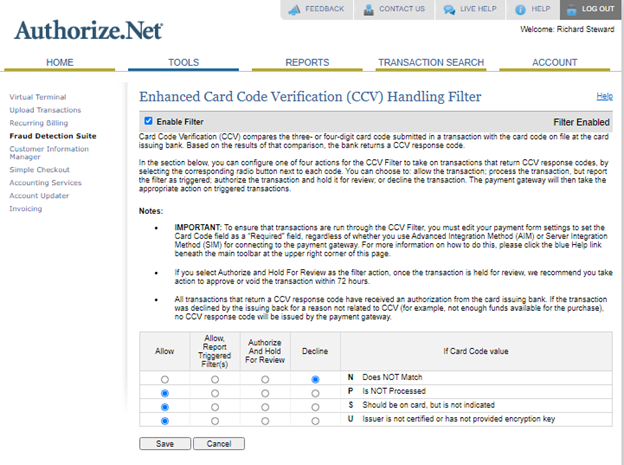Select Fraud Detection Suite in sidebar
Image resolution: width=624 pixels, height=465 pixels.
[x=53, y=136]
